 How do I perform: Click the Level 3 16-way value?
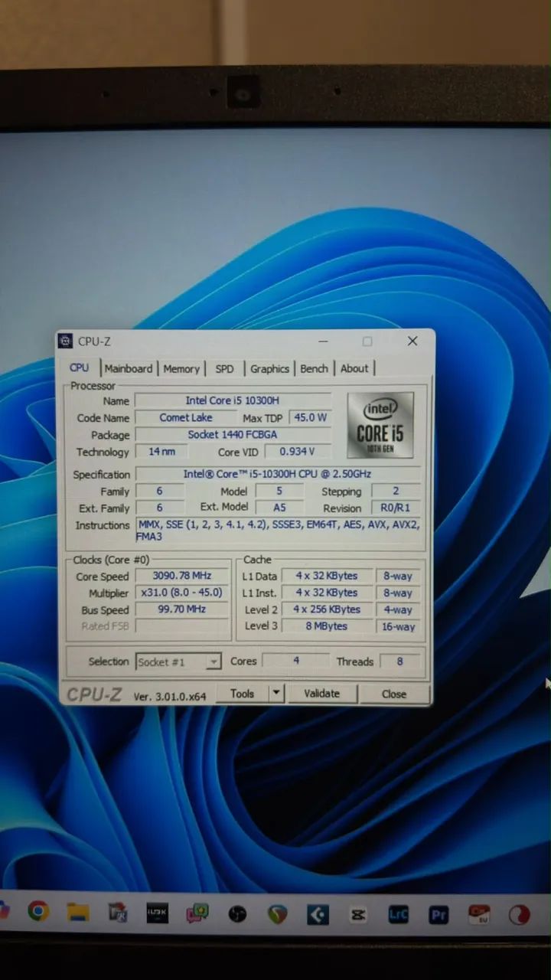[x=399, y=627]
